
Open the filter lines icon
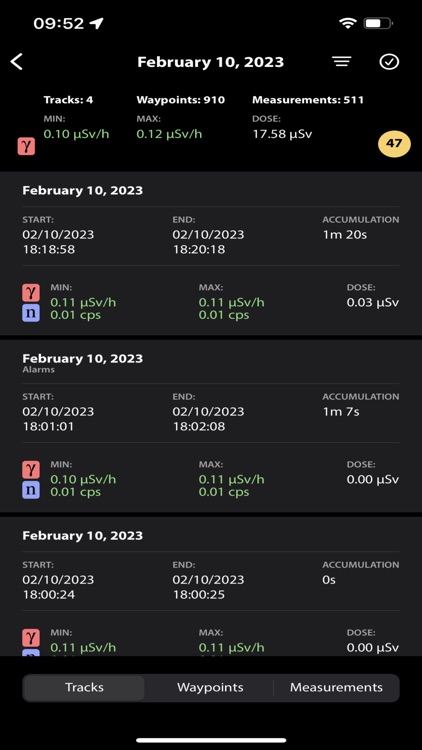(342, 62)
